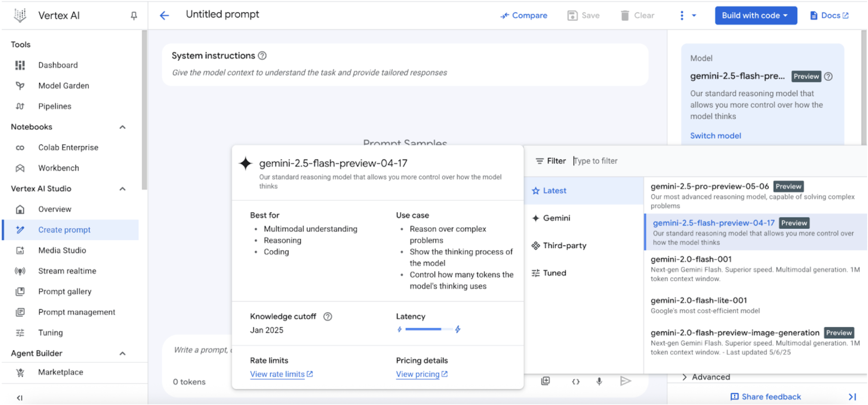The image size is (868, 405).
Task: Click the sidebar vertical scrollbar
Action: pos(144,110)
